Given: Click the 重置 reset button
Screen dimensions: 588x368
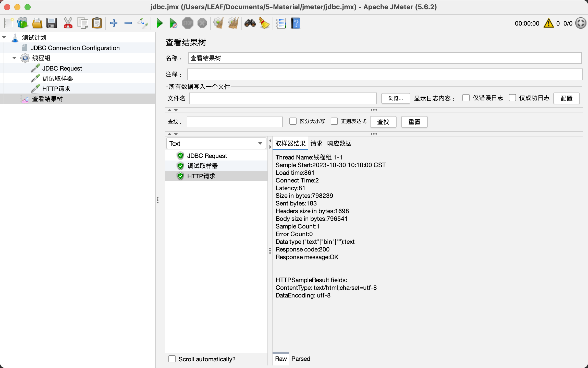Looking at the screenshot, I should (414, 122).
